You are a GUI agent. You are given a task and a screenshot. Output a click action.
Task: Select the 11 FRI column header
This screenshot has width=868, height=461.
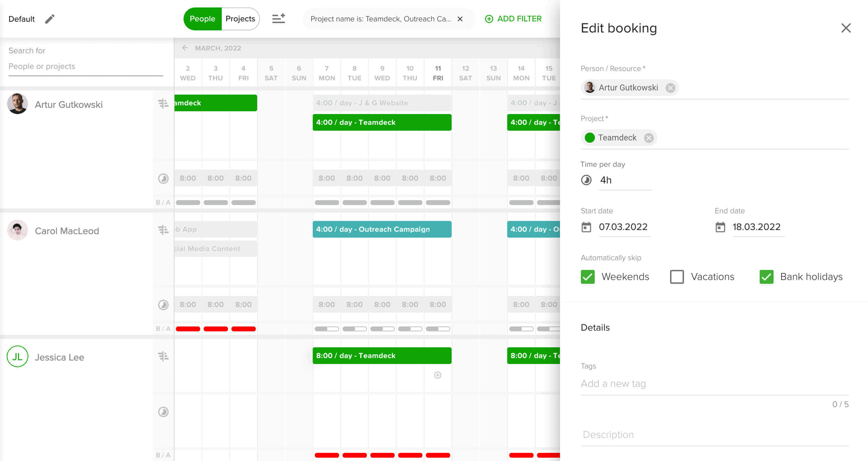pyautogui.click(x=438, y=73)
